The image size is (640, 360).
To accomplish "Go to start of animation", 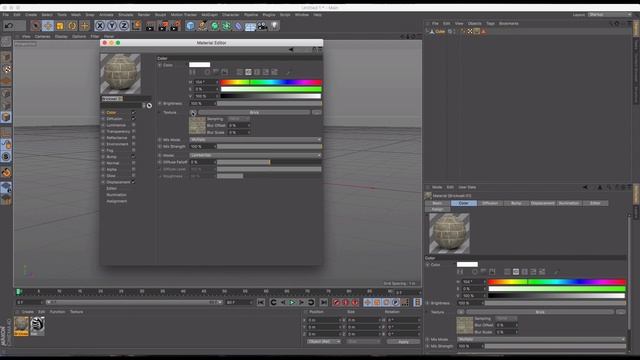I will 261,302.
